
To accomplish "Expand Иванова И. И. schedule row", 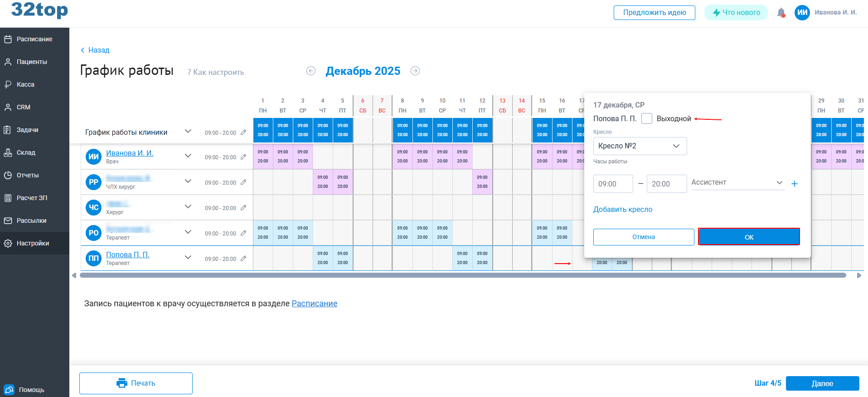I will click(x=188, y=156).
